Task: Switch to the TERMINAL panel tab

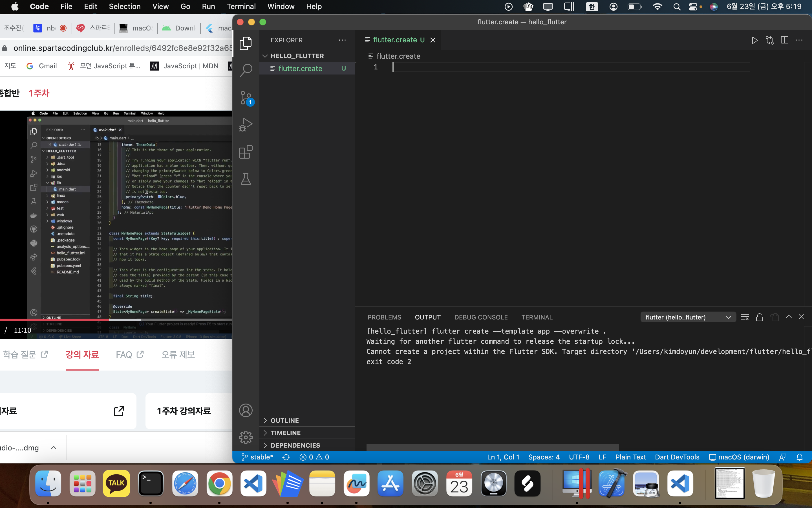Action: click(537, 317)
